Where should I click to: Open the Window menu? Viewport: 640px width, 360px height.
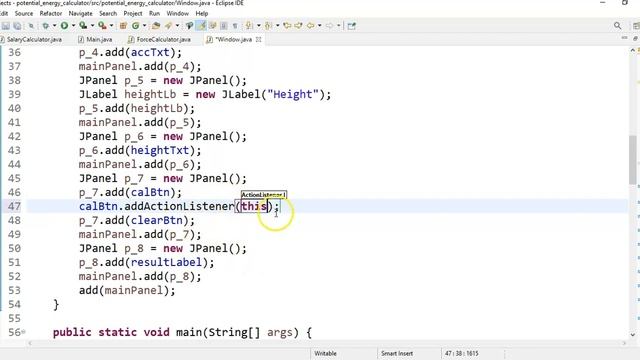[x=178, y=13]
